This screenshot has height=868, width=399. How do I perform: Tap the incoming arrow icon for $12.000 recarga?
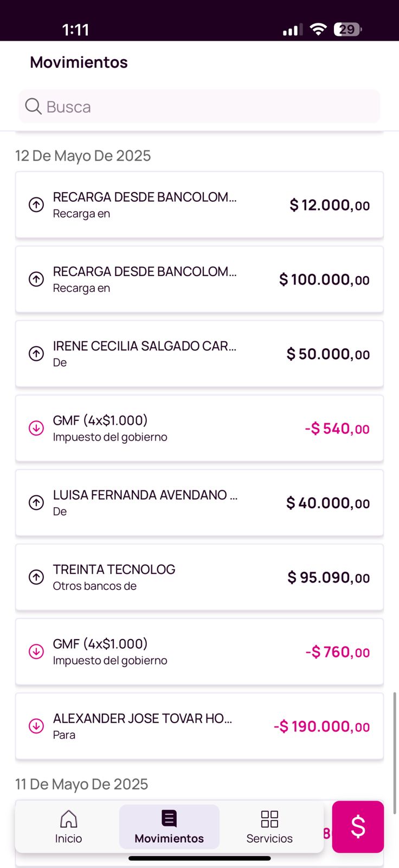[x=36, y=205]
